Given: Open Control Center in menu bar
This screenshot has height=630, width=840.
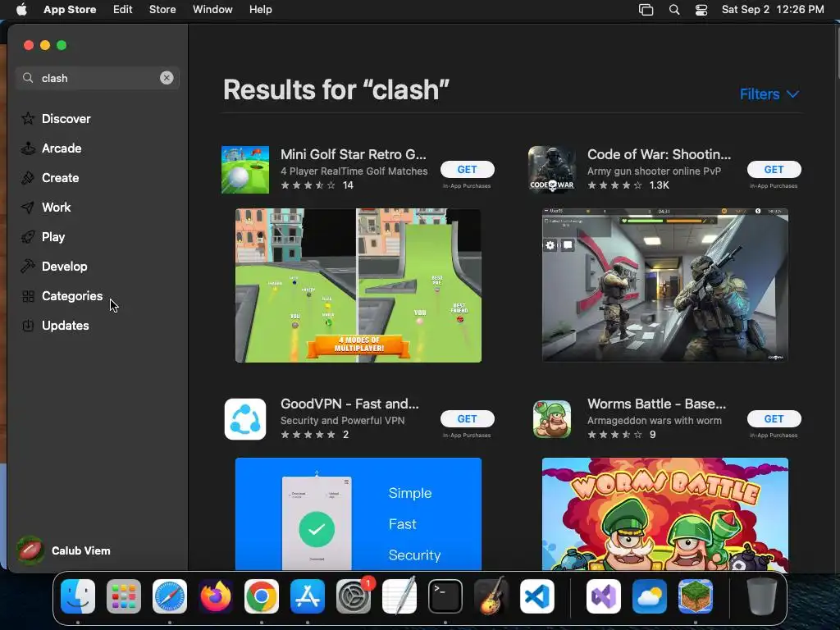Looking at the screenshot, I should pos(701,10).
